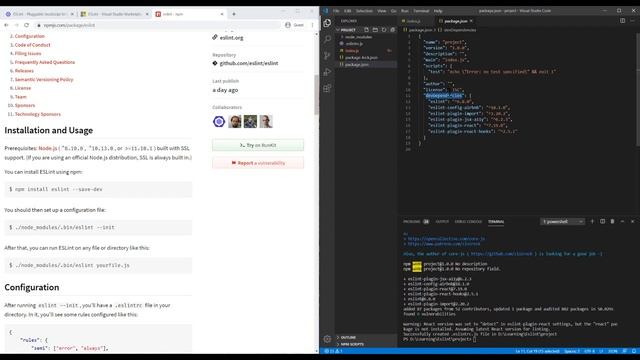Close the terminal panel
640x360 pixels.
tap(633, 221)
